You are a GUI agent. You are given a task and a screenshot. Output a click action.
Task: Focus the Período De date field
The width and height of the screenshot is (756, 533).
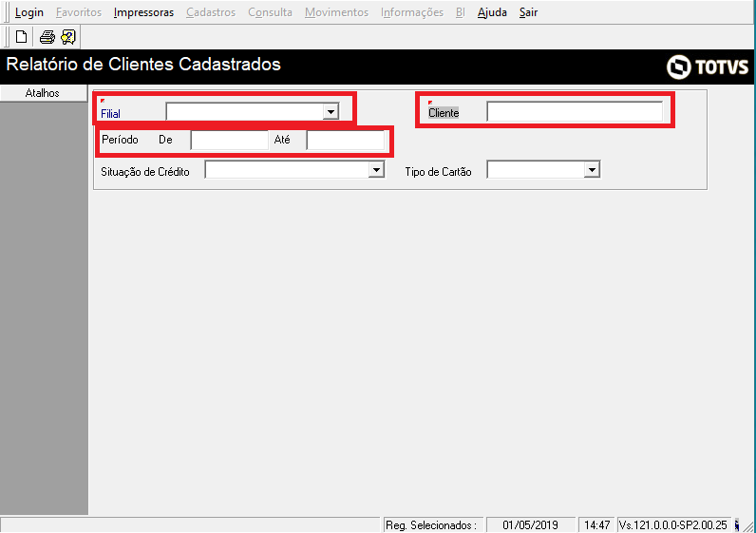point(230,141)
